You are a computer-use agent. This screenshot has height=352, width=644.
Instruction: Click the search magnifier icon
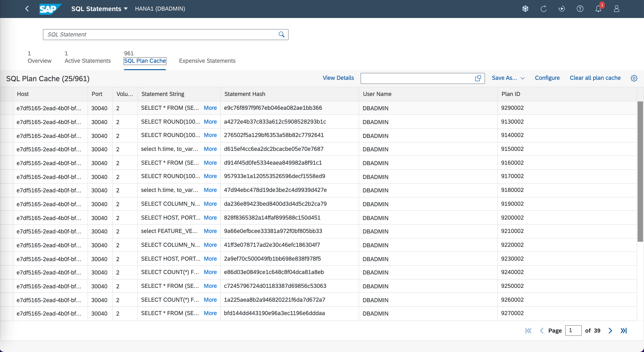point(281,35)
